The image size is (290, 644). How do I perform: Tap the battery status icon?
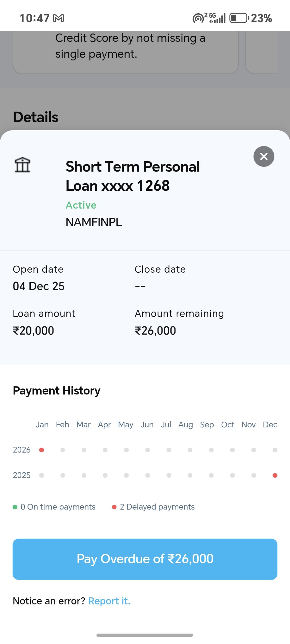pos(238,18)
